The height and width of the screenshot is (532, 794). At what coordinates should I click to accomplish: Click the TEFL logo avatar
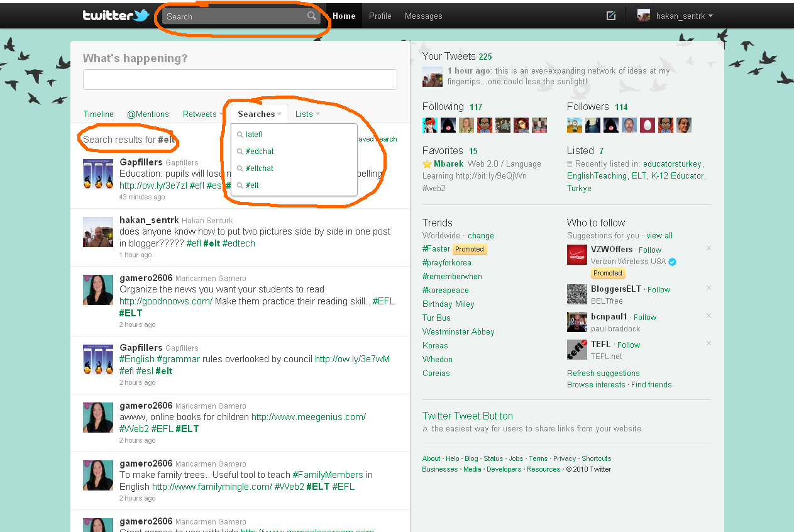577,350
